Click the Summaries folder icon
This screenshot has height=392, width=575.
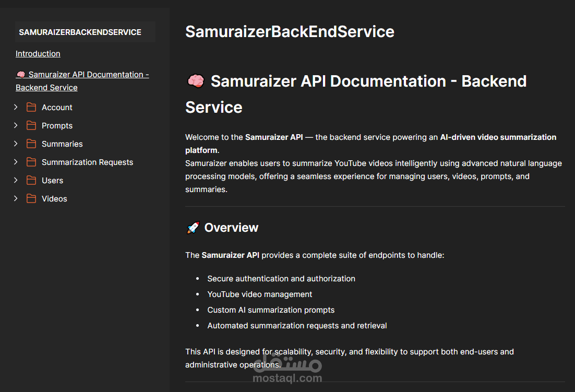coord(31,144)
